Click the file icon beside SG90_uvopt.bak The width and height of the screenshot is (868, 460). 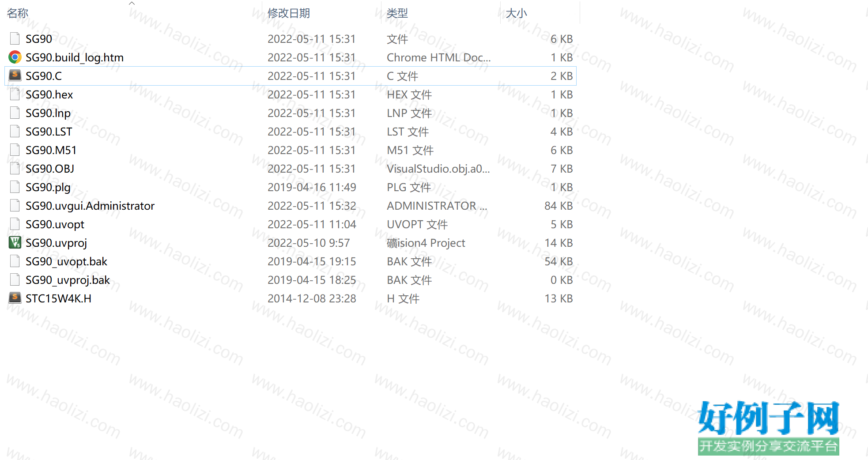[x=15, y=261]
